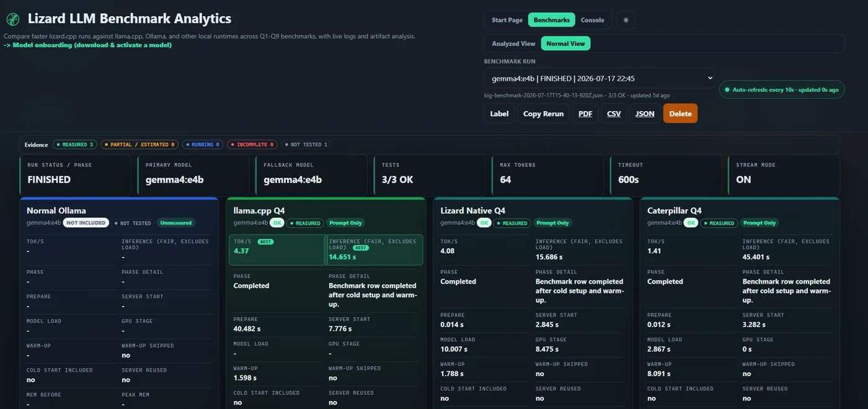This screenshot has width=868, height=409.
Task: Click the Max Tokens 64 value
Action: point(505,179)
